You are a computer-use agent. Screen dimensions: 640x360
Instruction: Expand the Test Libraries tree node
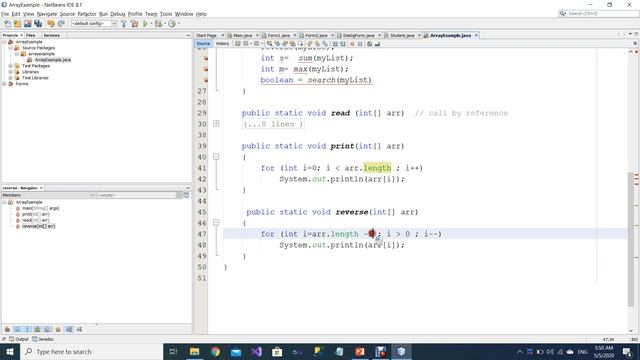[x=11, y=78]
